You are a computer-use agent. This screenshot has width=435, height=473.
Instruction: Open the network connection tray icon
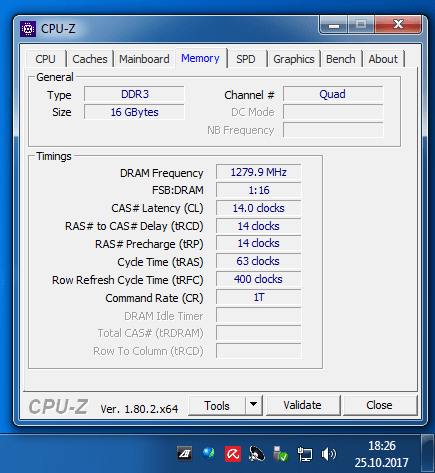pos(305,454)
